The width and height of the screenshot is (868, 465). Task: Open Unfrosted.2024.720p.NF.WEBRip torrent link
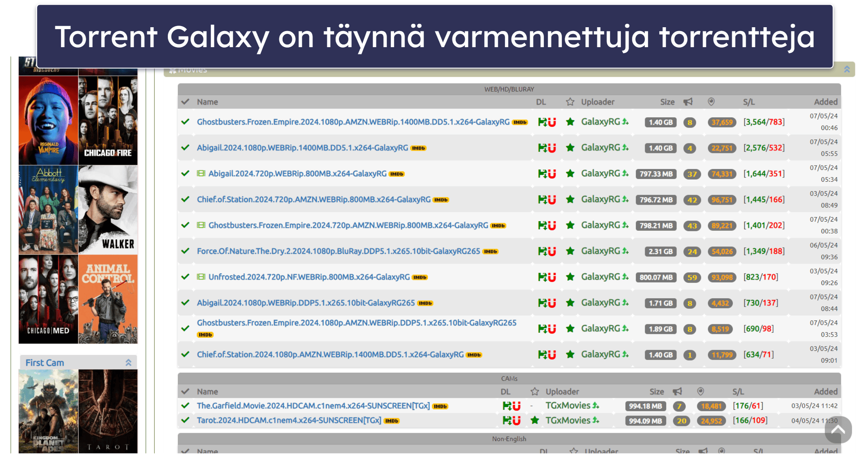coord(309,277)
